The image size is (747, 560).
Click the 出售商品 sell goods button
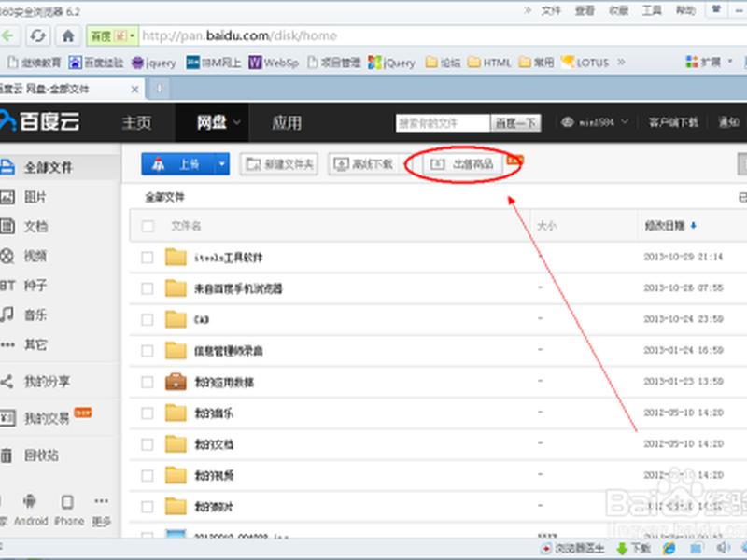point(461,164)
